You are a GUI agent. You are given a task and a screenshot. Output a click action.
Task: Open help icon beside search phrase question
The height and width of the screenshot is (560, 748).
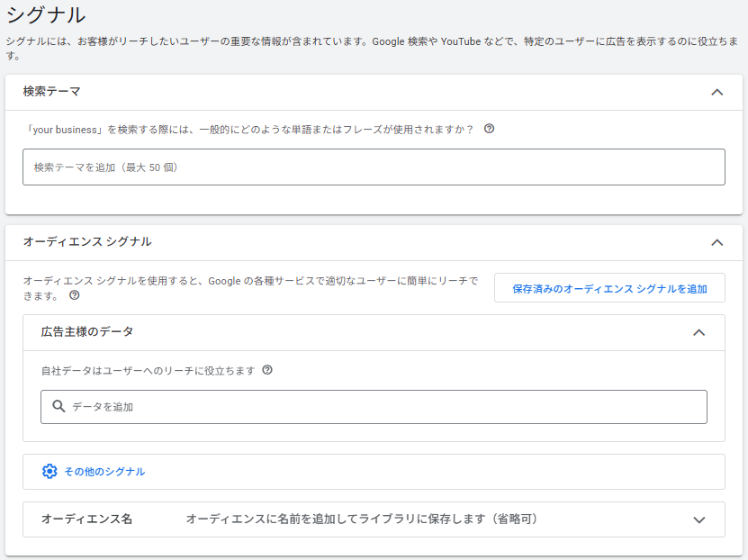point(489,129)
